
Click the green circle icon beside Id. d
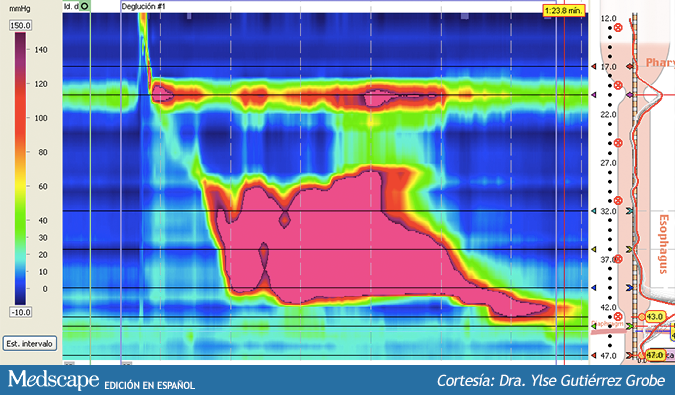tap(84, 6)
